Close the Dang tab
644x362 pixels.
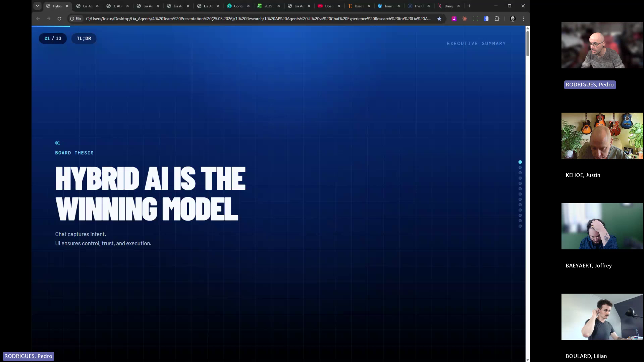click(x=458, y=6)
